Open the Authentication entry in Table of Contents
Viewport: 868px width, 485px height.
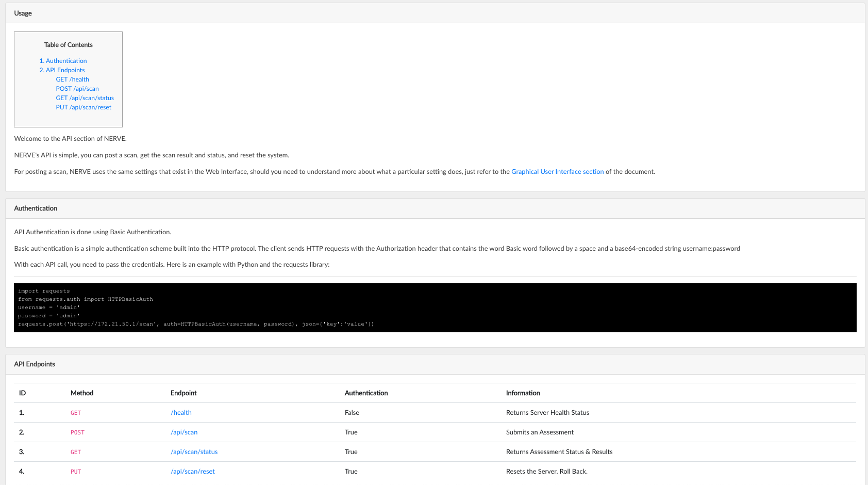tap(63, 61)
